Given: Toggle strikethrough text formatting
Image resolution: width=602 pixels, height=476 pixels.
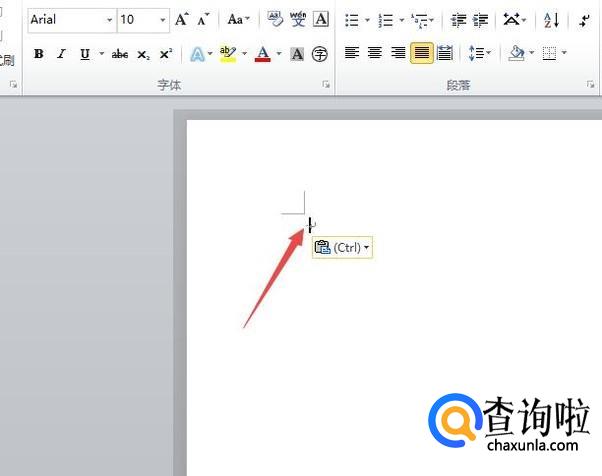Looking at the screenshot, I should coord(120,54).
